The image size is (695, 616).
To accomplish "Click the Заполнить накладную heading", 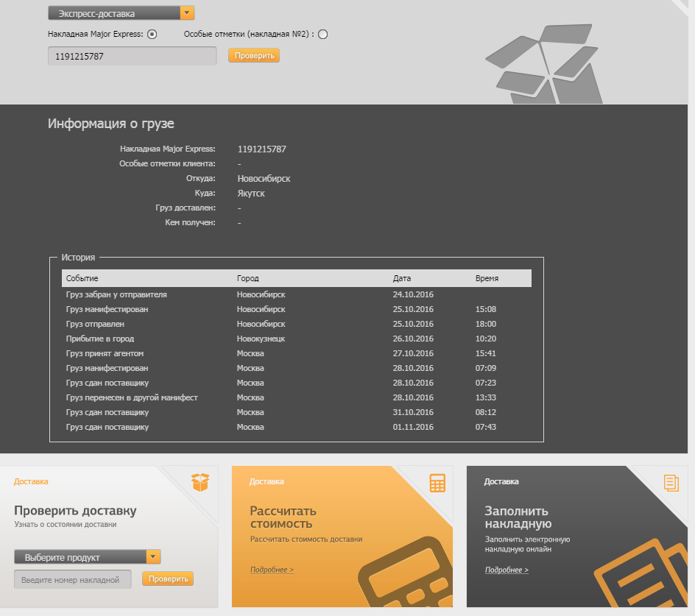I will pyautogui.click(x=518, y=517).
